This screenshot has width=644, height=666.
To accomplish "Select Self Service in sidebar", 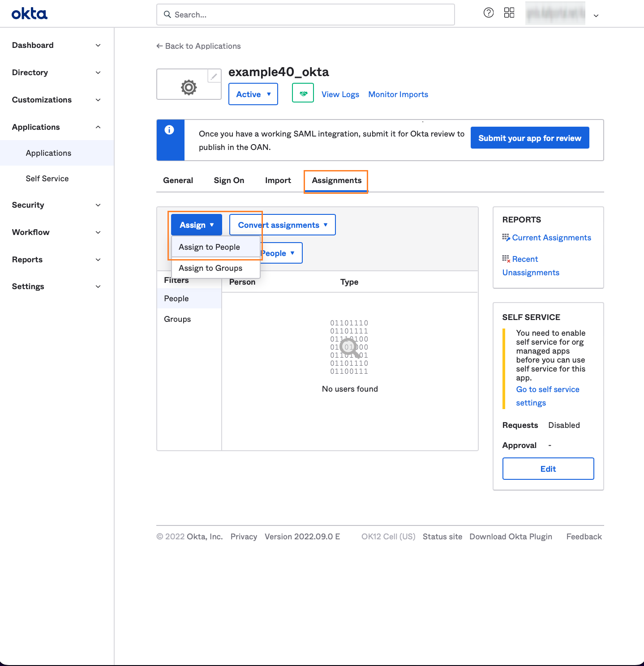I will (x=57, y=179).
